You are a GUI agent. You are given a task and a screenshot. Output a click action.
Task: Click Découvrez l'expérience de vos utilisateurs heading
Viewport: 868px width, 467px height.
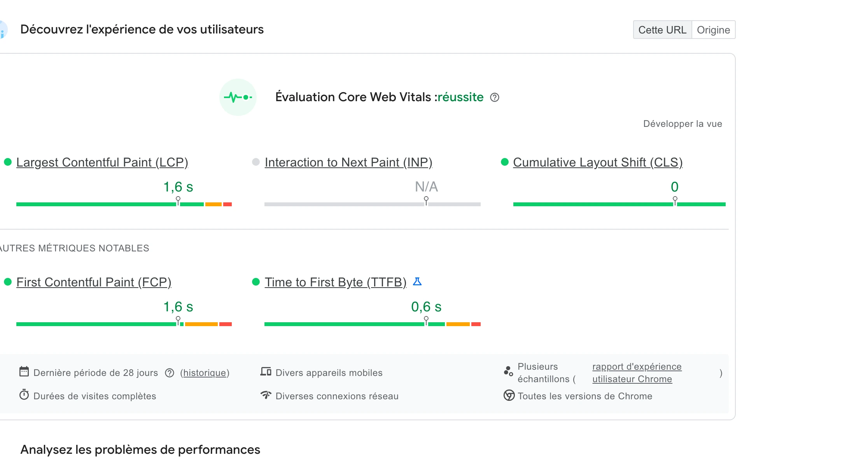tap(142, 30)
